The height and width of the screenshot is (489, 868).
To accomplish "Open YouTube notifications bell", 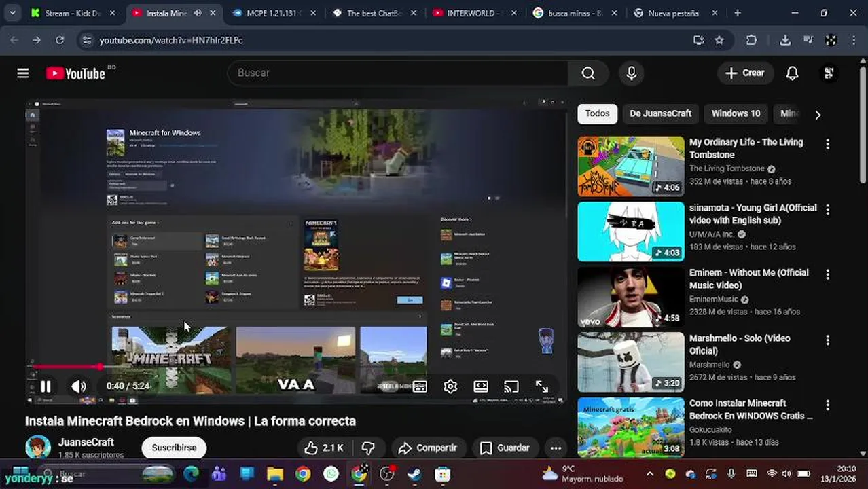I will (x=792, y=73).
